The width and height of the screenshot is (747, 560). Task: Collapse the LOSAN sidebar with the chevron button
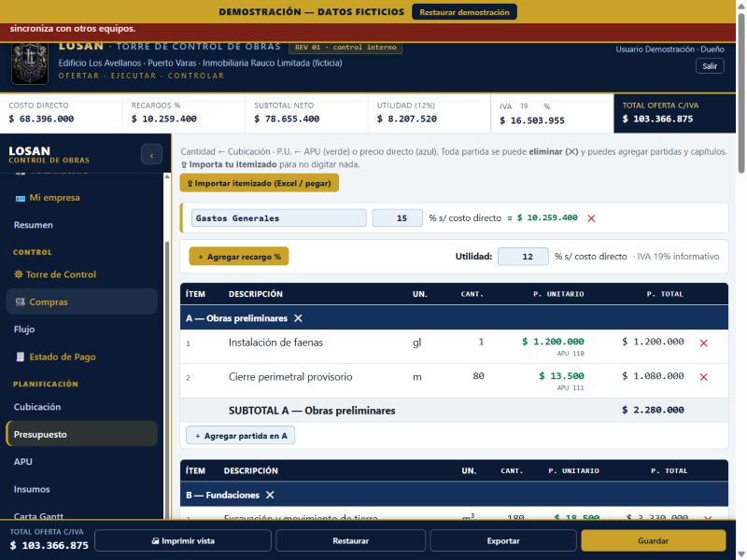tap(151, 155)
